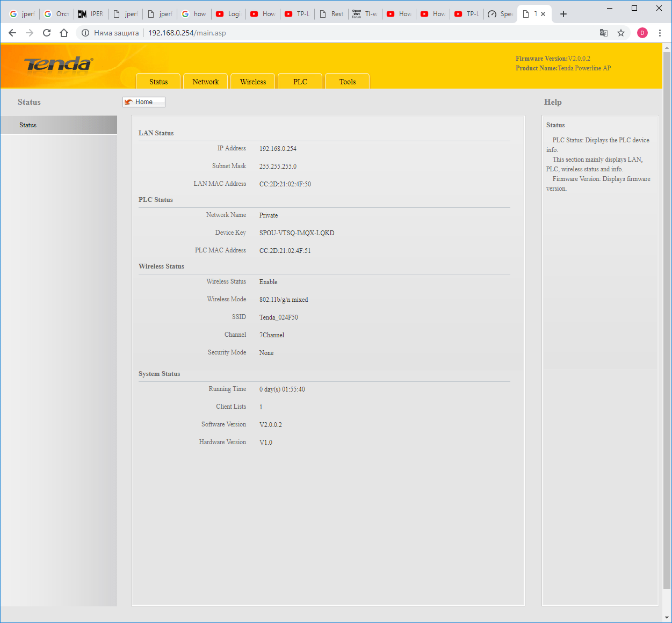Viewport: 672px width, 623px height.
Task: Switch to the 'Logi' YouTube tab
Action: click(228, 14)
